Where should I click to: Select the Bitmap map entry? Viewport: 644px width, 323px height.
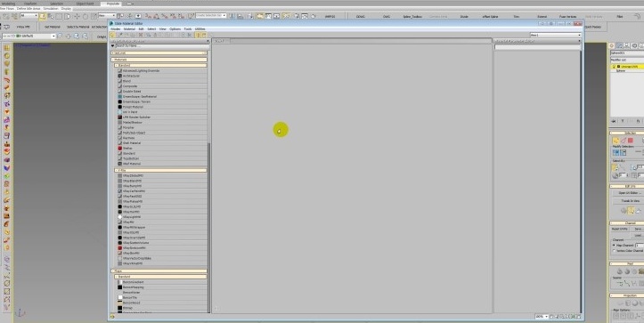click(162, 308)
